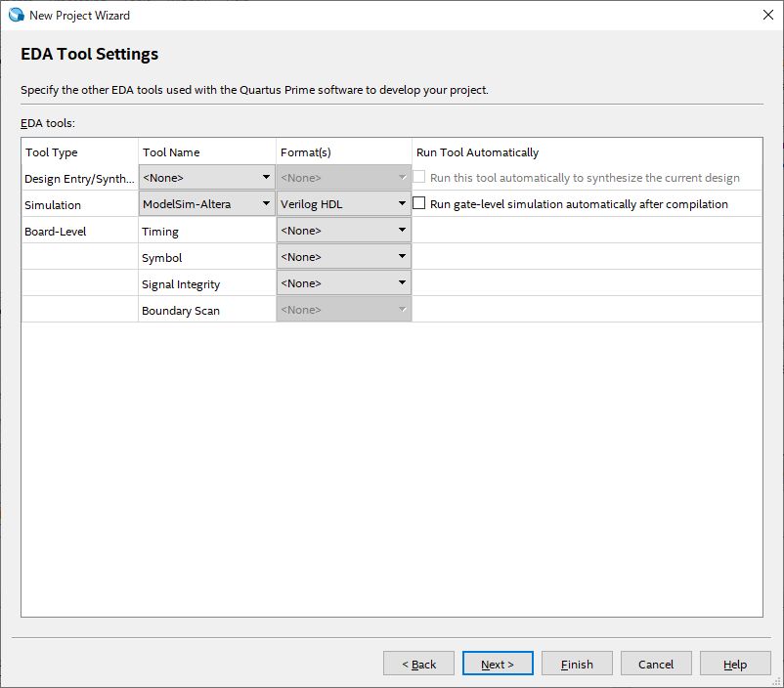The image size is (784, 688).
Task: Expand the Verilog HDL format dropdown
Action: pyautogui.click(x=343, y=204)
